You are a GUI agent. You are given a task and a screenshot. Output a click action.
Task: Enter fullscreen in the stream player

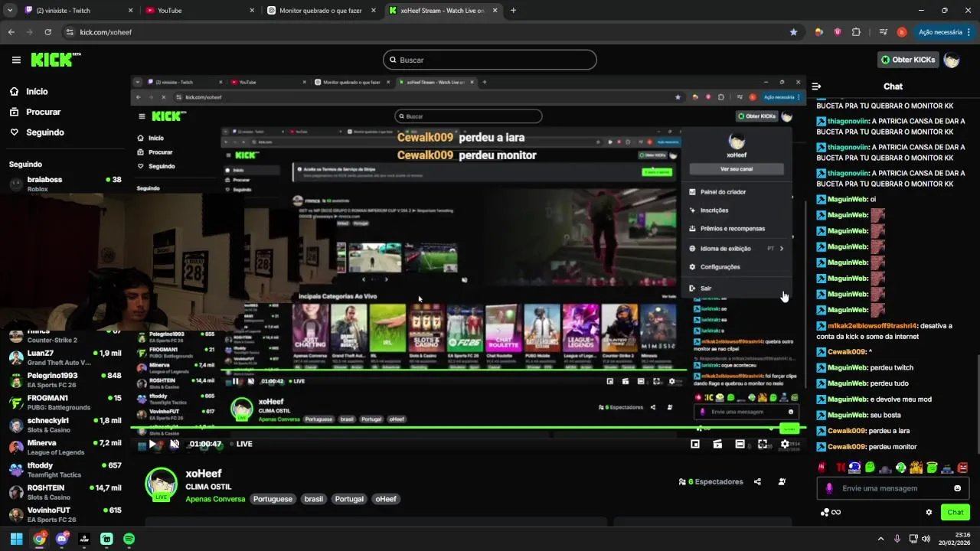[x=763, y=444]
